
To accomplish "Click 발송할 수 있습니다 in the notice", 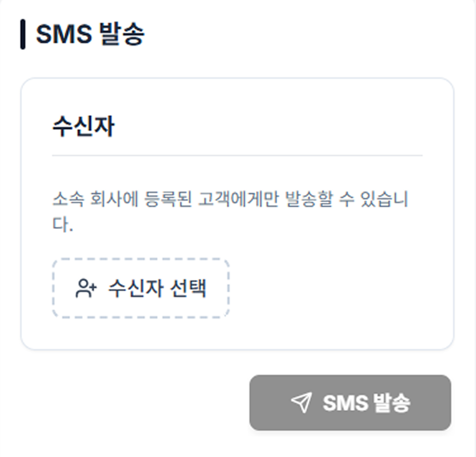I will tap(346, 199).
